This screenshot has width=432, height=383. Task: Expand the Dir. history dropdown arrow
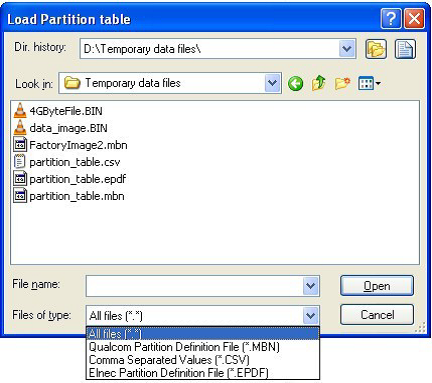(347, 49)
